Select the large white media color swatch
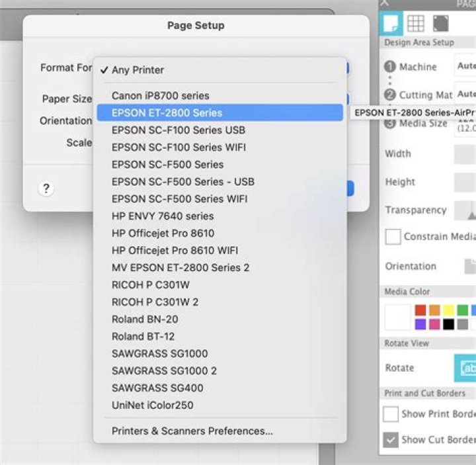Viewport: 476px width, 465px height. click(397, 317)
